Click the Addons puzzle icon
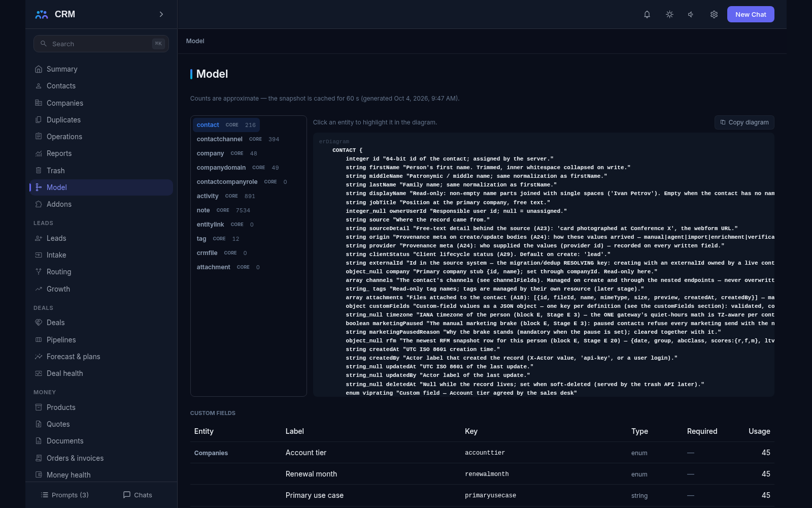812x508 pixels. [x=39, y=204]
